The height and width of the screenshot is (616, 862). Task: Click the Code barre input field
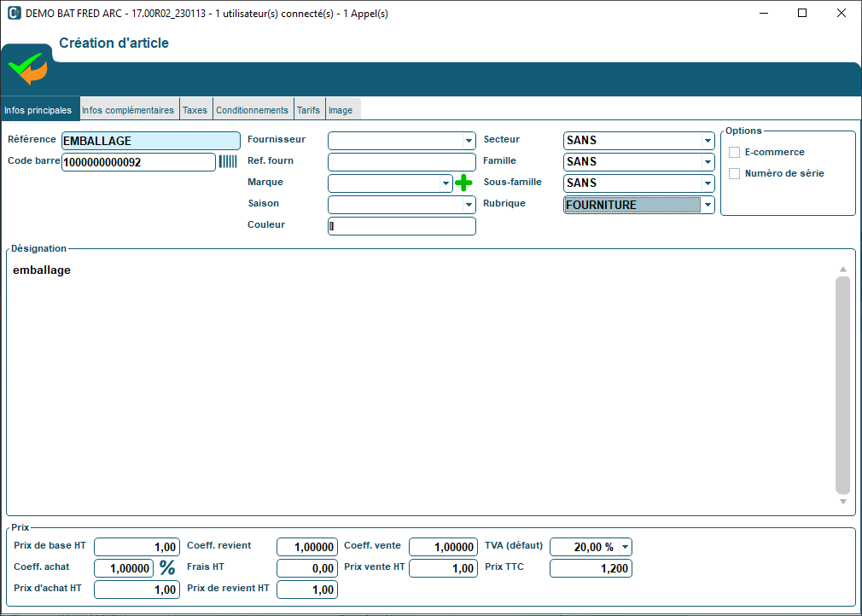click(138, 162)
